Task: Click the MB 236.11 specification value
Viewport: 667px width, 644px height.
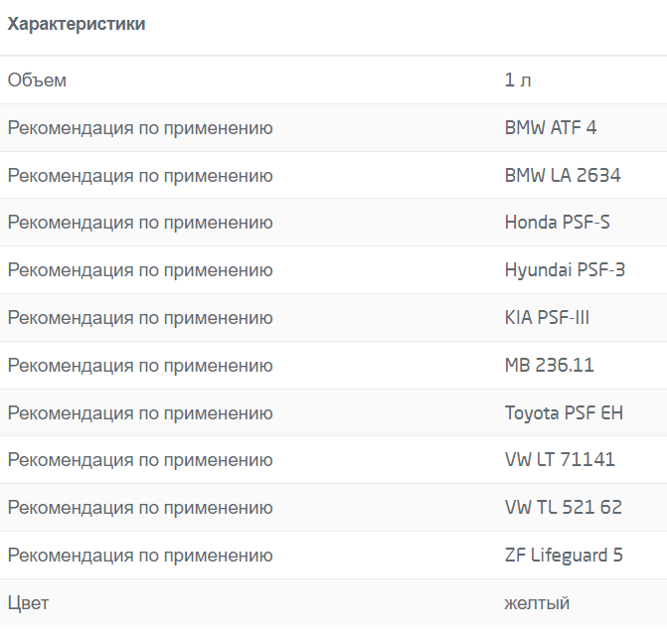Action: pos(549,366)
